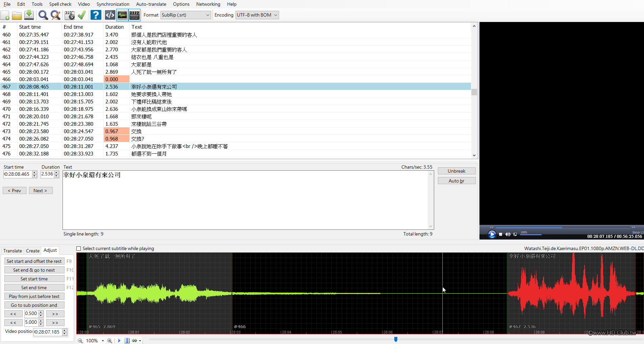Viewport: 644px width, 344px height.
Task: Increase the Start time spinner
Action: point(34,173)
